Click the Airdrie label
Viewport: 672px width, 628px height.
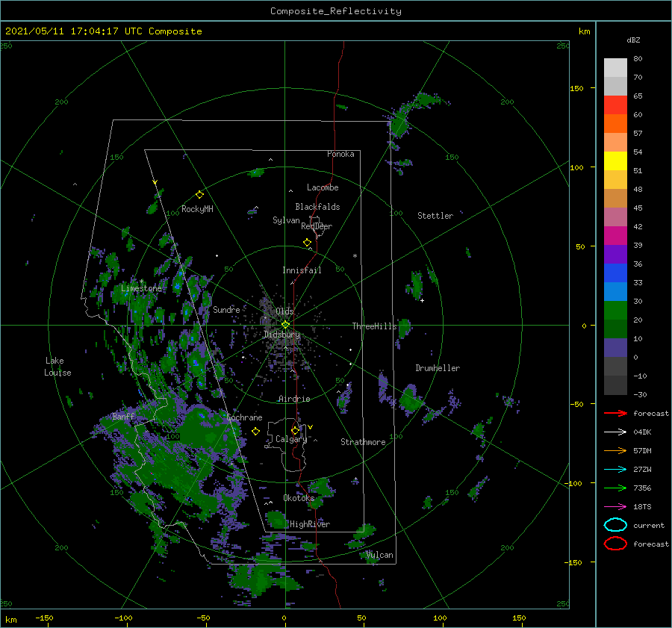point(294,399)
